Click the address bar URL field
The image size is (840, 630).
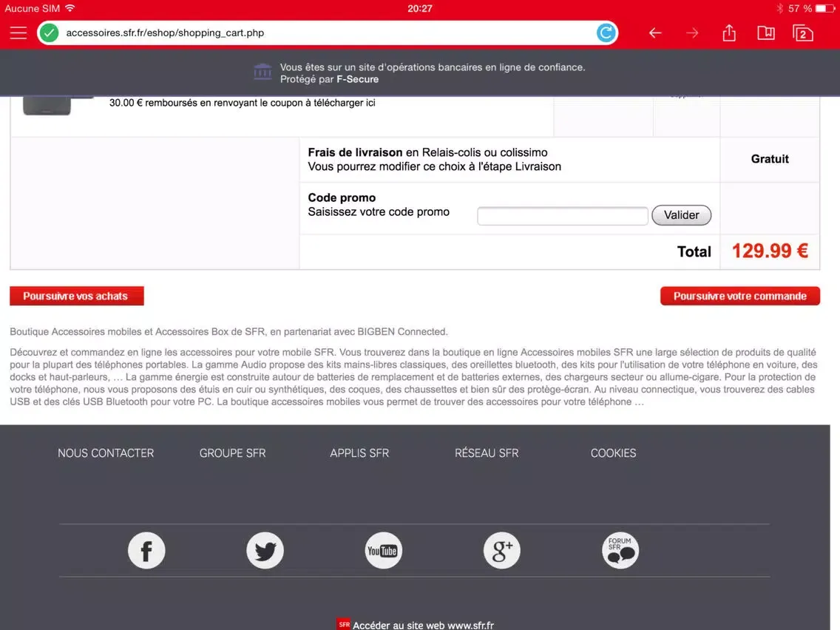pyautogui.click(x=328, y=33)
